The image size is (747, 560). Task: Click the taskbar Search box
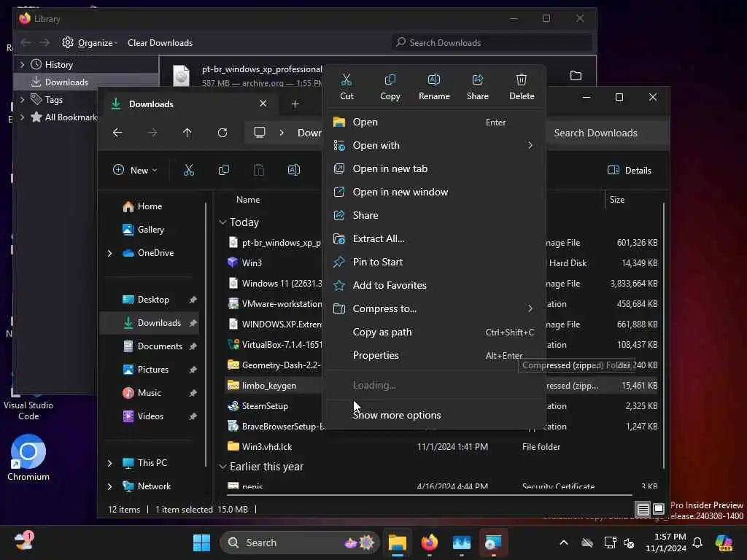pyautogui.click(x=299, y=542)
